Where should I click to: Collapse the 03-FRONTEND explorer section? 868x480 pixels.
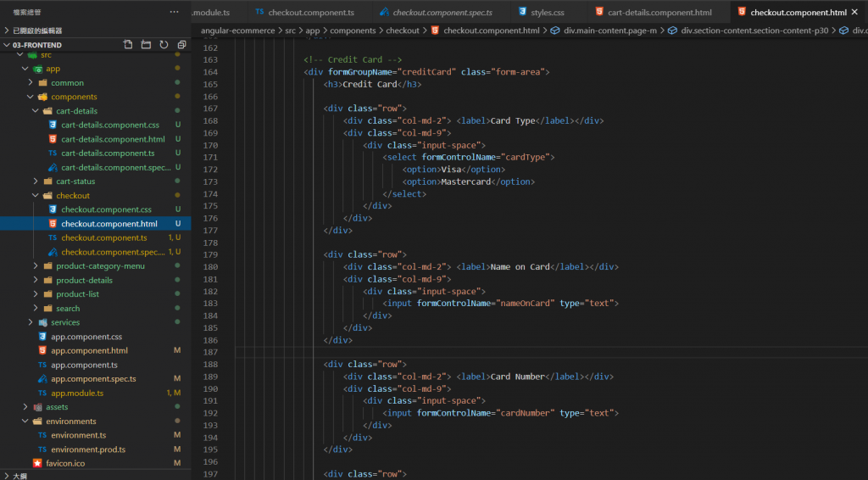pos(7,45)
